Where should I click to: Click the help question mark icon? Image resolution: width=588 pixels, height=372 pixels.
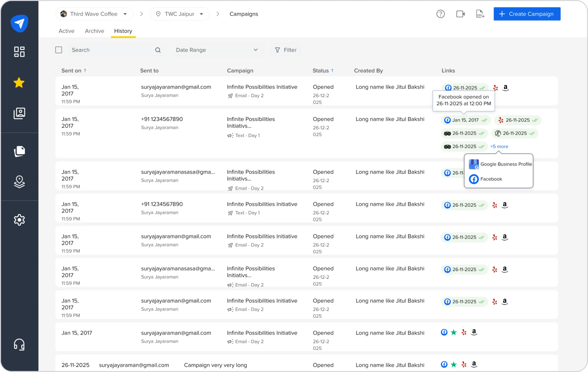click(440, 14)
